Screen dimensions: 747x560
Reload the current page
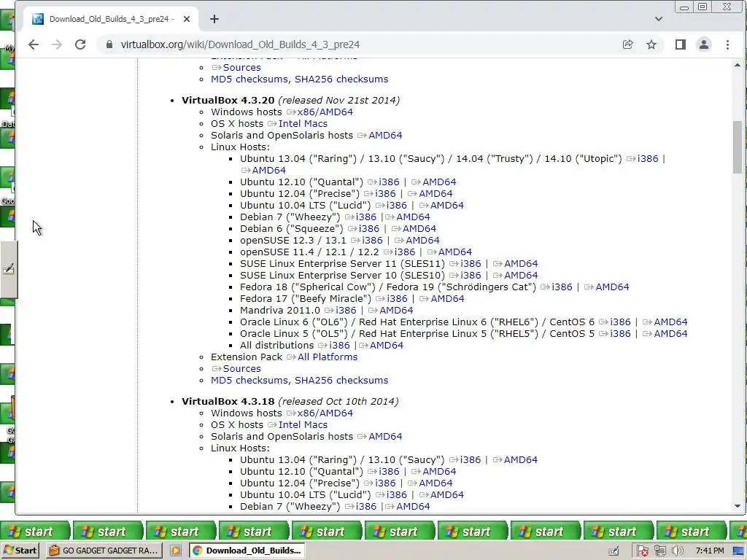pos(80,44)
